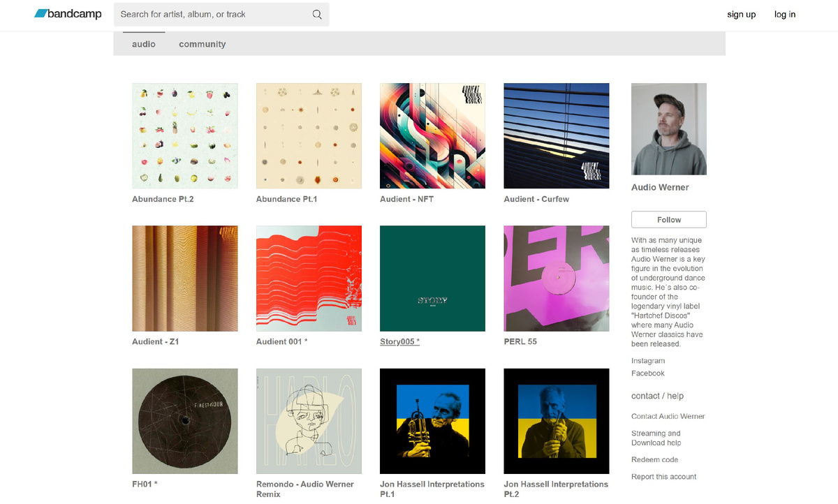Click the FH01 * title
The height and width of the screenshot is (504, 838).
pyautogui.click(x=145, y=484)
